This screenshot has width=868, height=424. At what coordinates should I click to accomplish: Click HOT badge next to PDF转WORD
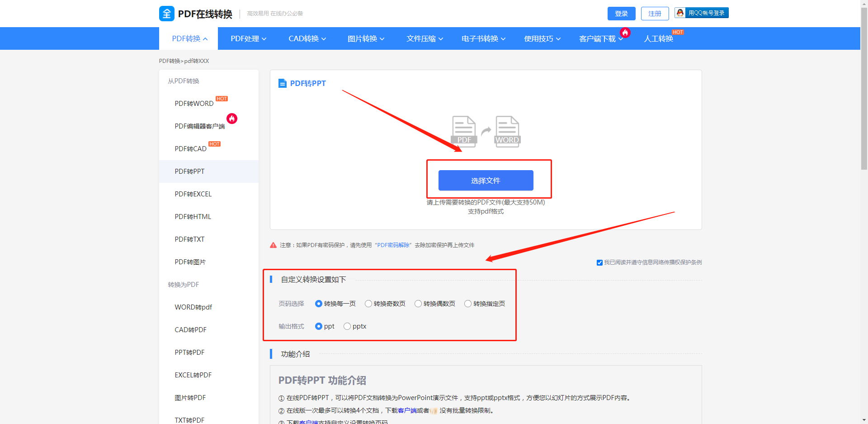point(222,99)
